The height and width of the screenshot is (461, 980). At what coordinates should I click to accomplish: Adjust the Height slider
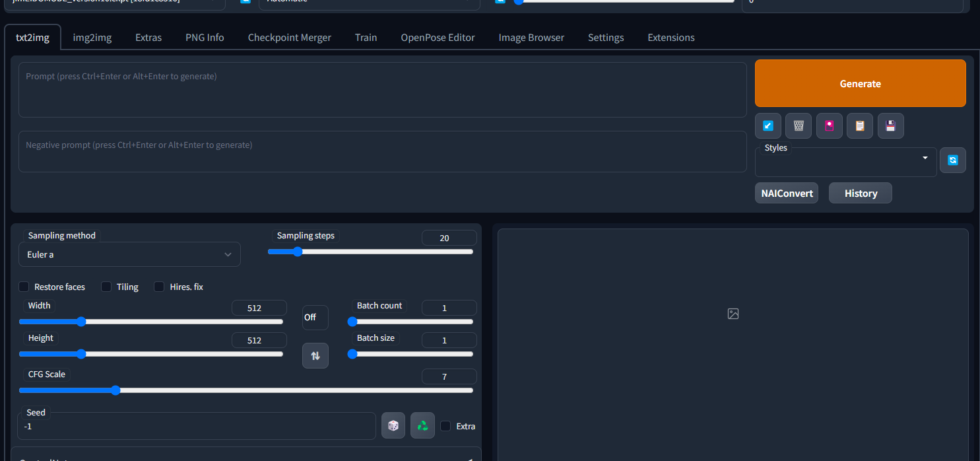(x=151, y=354)
